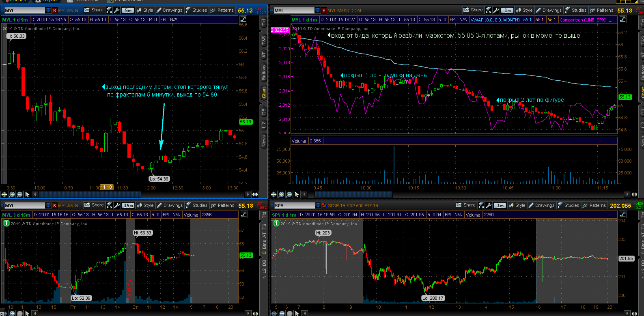Screen dimensions: 644x316
Task: Click green info icon in SPY chart
Action: (x=276, y=223)
